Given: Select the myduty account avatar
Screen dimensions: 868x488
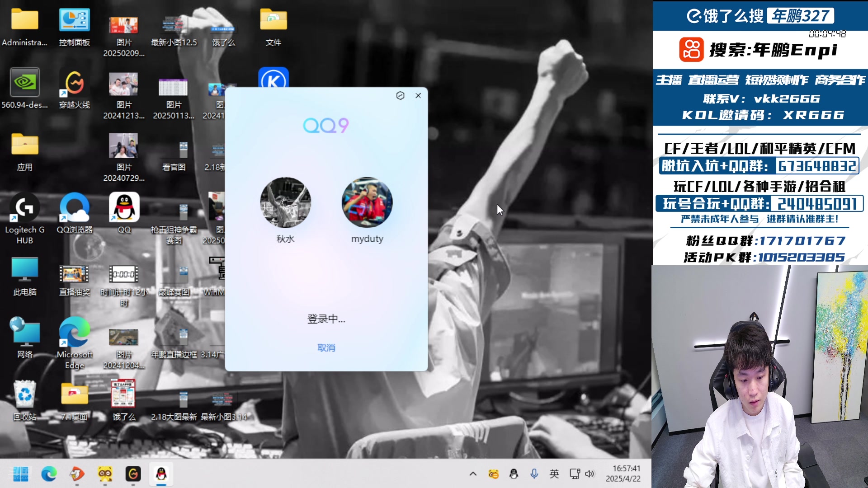Looking at the screenshot, I should click(x=367, y=202).
